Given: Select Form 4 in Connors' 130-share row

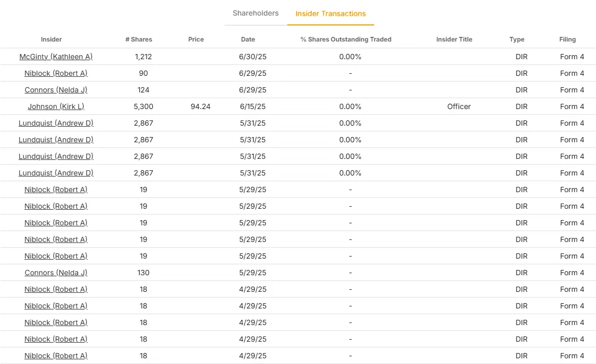Looking at the screenshot, I should [x=572, y=273].
